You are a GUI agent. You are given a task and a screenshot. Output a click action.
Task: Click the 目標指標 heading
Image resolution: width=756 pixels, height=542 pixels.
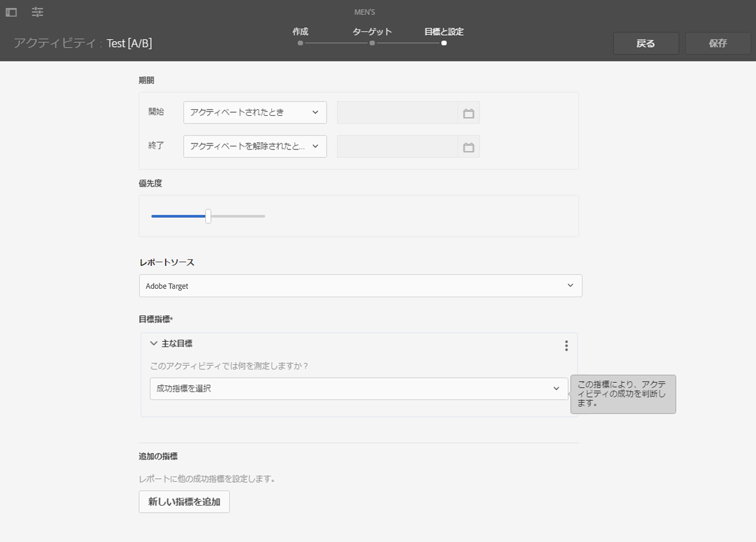156,318
